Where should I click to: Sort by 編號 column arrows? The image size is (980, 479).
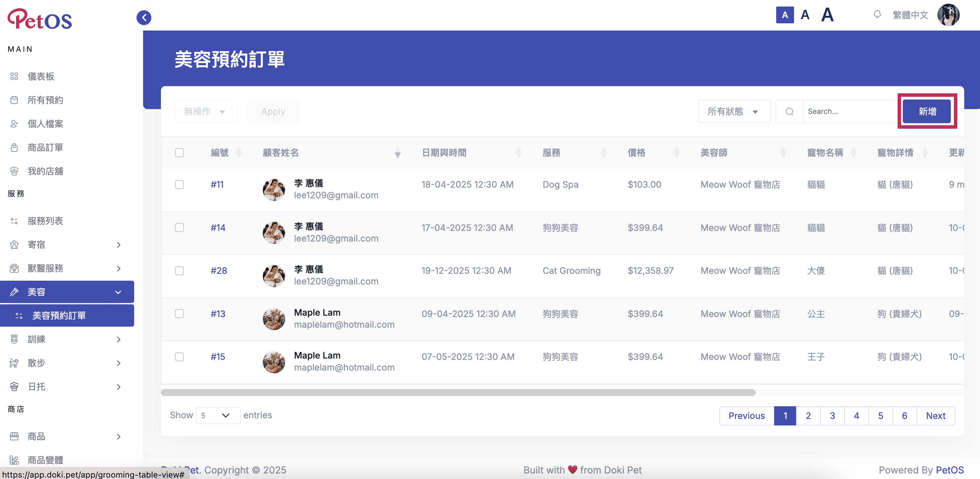point(239,153)
